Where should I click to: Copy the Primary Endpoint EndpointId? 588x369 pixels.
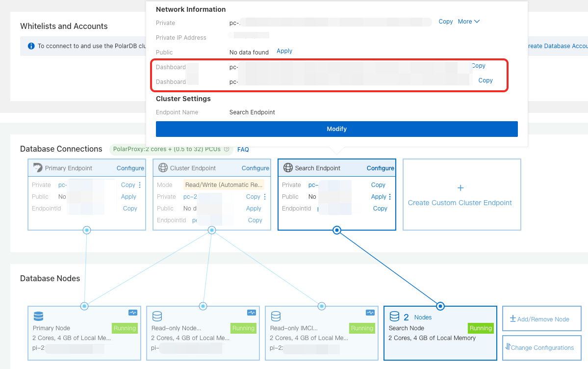130,209
